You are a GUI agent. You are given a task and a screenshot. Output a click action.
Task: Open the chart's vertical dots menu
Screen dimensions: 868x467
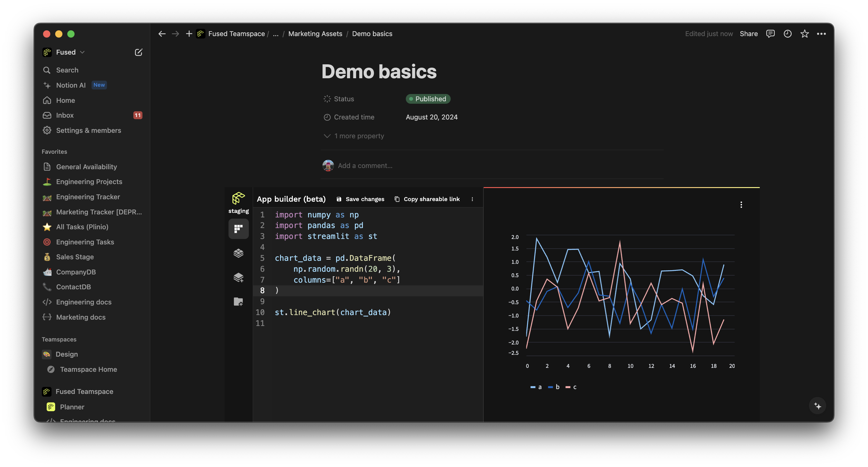(x=741, y=205)
